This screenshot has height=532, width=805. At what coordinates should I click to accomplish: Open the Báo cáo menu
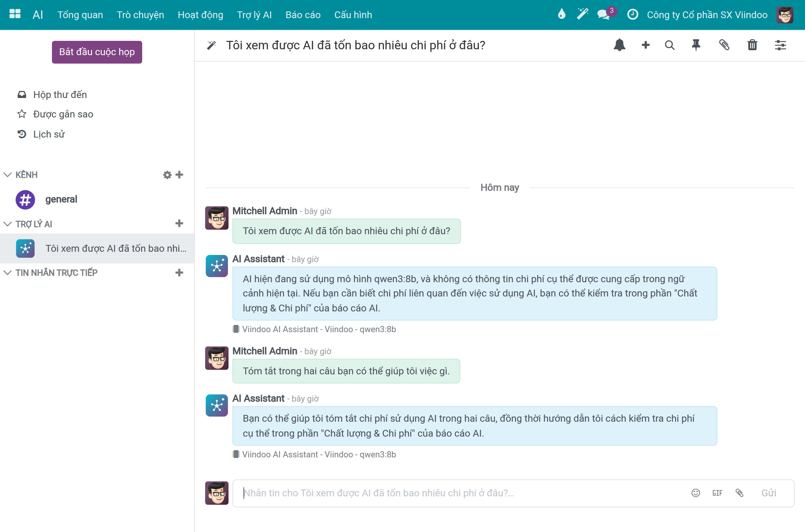tap(303, 15)
